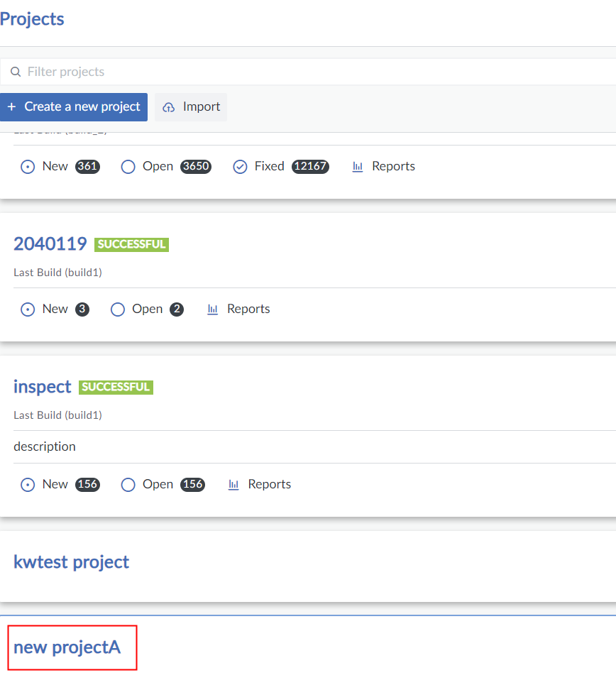
Task: Open the inspect project
Action: point(43,387)
